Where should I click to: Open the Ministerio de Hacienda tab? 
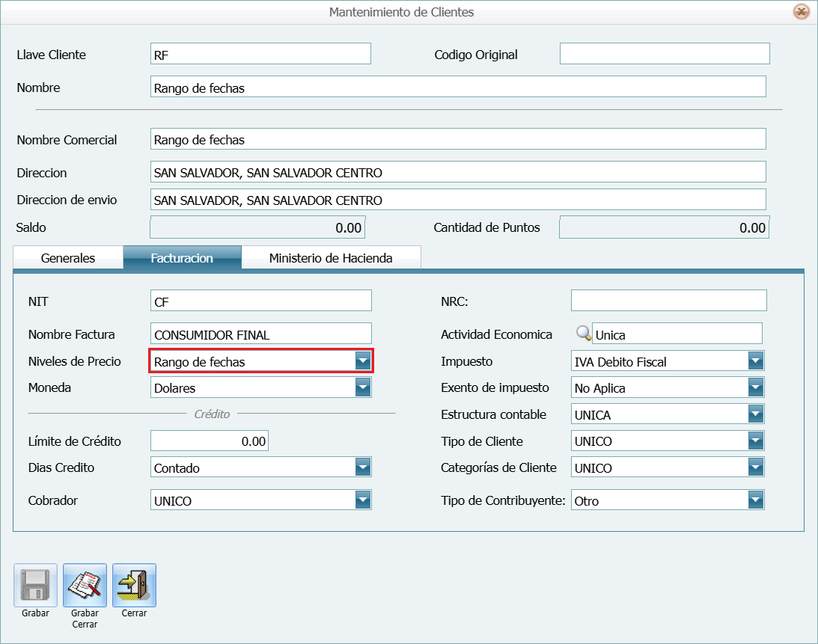coord(331,257)
